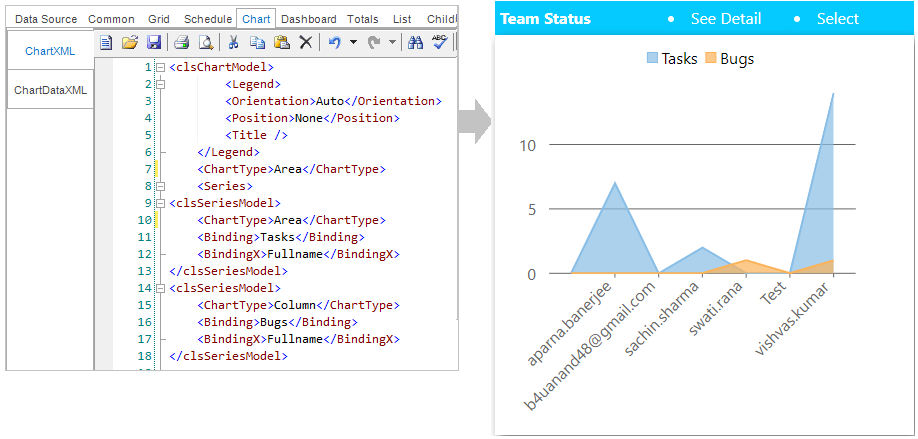918x439 pixels.
Task: Collapse the clsChartModel node on line 1
Action: click(160, 67)
